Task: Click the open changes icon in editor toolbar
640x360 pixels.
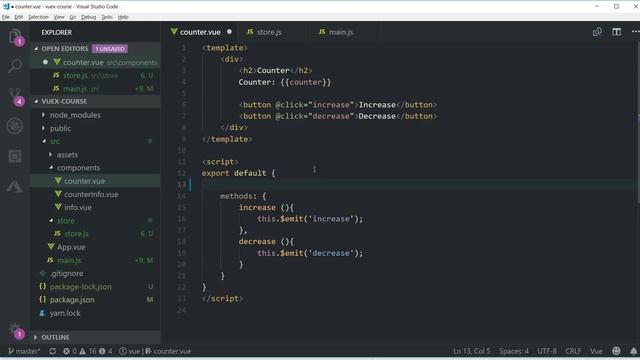Action: coord(597,32)
